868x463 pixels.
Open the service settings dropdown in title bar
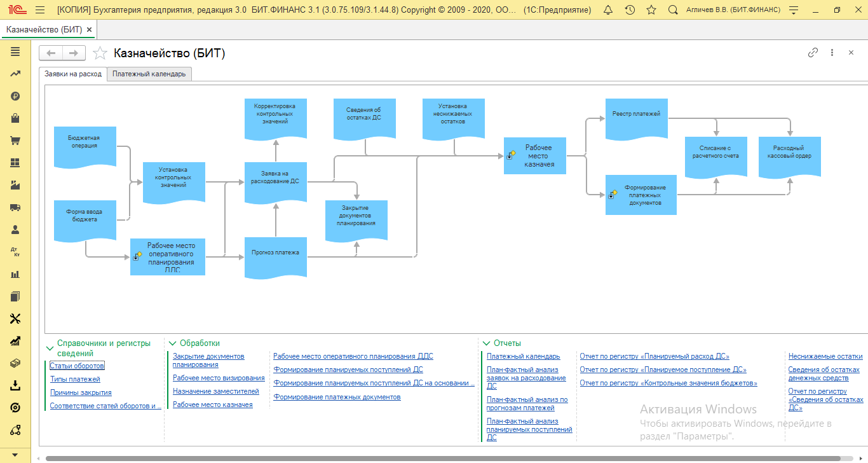[793, 10]
